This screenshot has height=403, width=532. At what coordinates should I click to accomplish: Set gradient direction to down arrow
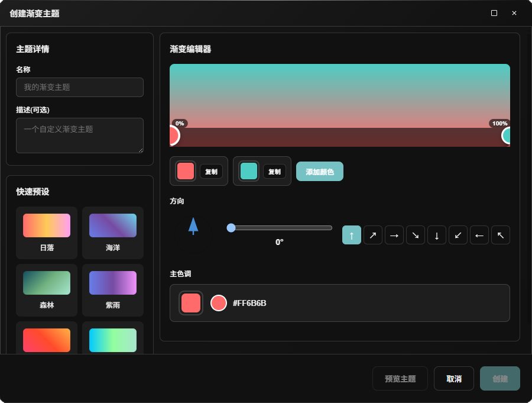[x=437, y=235]
